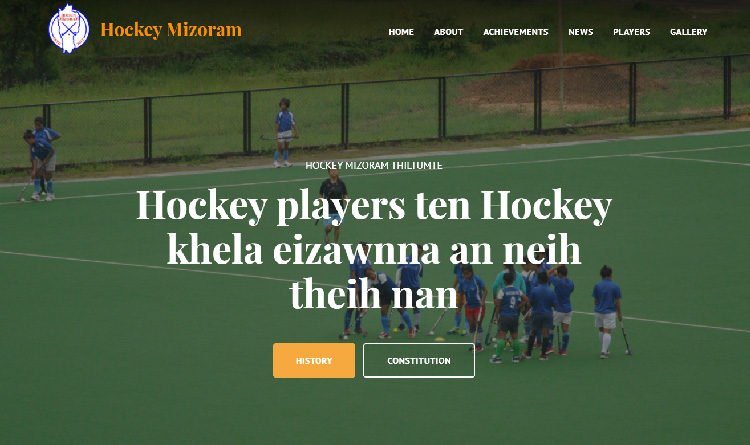750x445 pixels.
Task: Go to the Home menu item
Action: (401, 32)
